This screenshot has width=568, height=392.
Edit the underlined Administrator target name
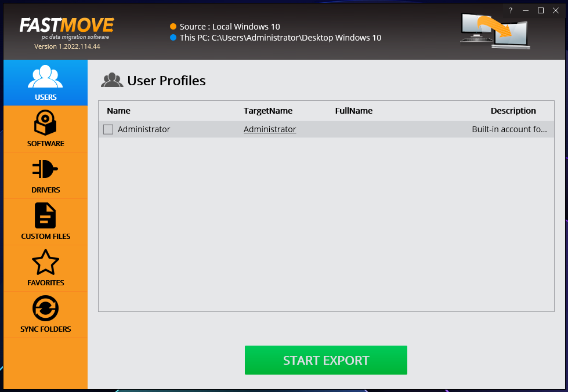(270, 129)
